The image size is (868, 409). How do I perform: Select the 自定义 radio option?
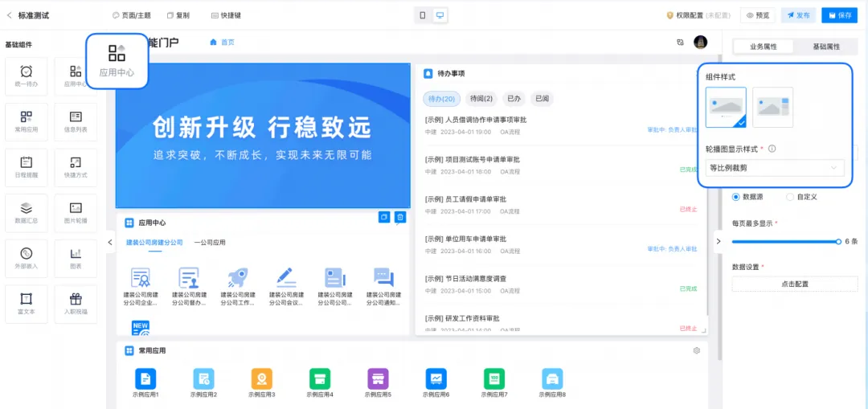click(x=790, y=196)
